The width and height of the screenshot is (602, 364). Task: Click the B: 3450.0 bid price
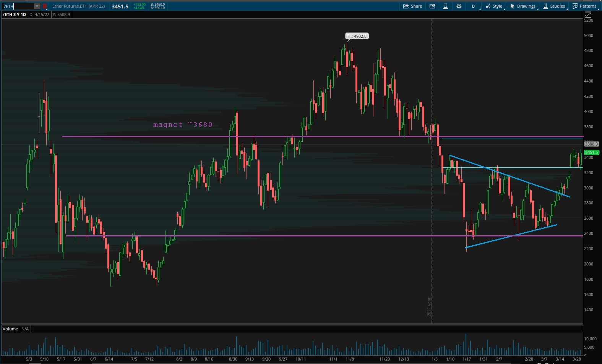(x=157, y=5)
